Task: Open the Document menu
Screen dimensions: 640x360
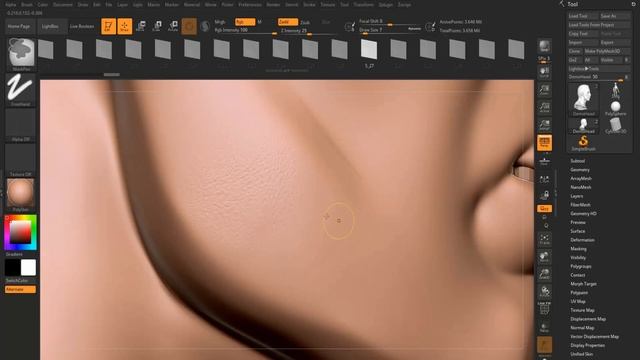Action: point(63,4)
